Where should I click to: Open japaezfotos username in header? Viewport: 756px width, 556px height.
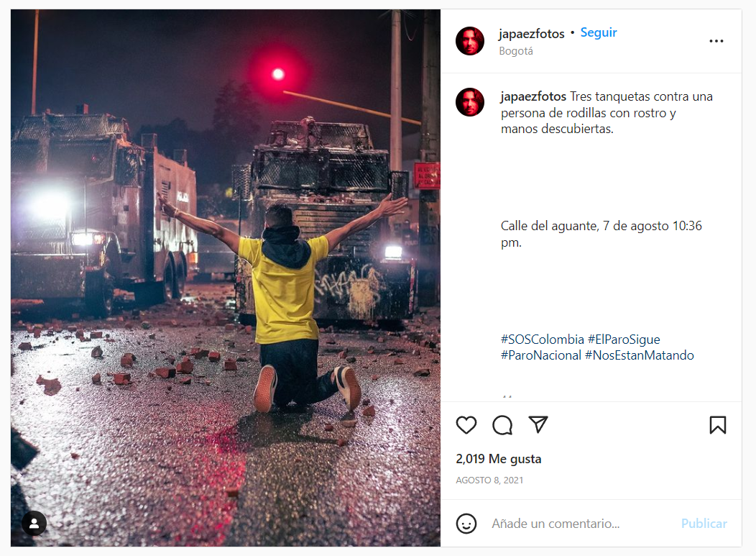[x=531, y=33]
